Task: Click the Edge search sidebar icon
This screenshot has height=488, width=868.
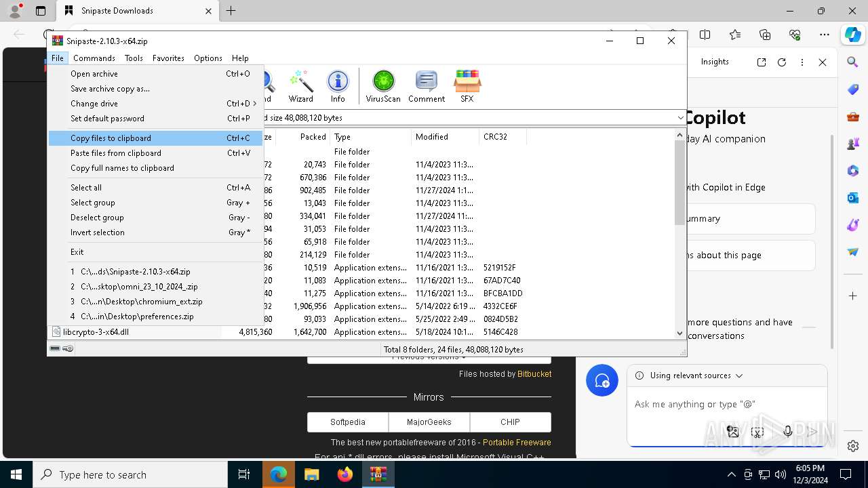Action: click(852, 62)
